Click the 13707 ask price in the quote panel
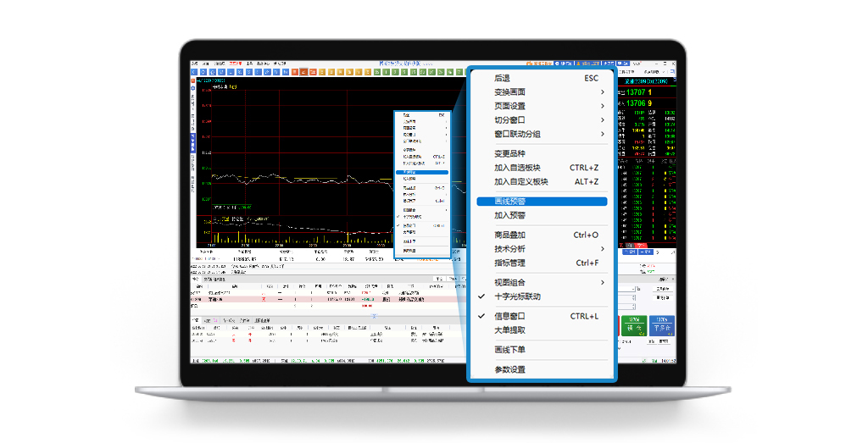This screenshot has width=868, height=443. (636, 92)
